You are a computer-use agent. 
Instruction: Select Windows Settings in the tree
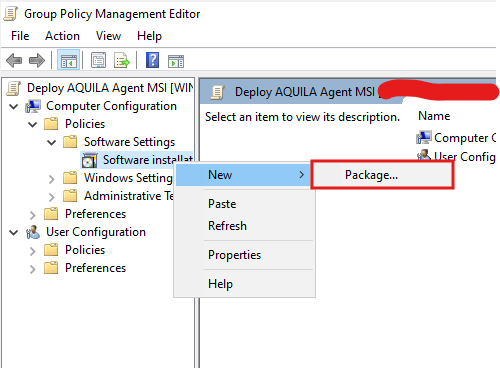128,178
